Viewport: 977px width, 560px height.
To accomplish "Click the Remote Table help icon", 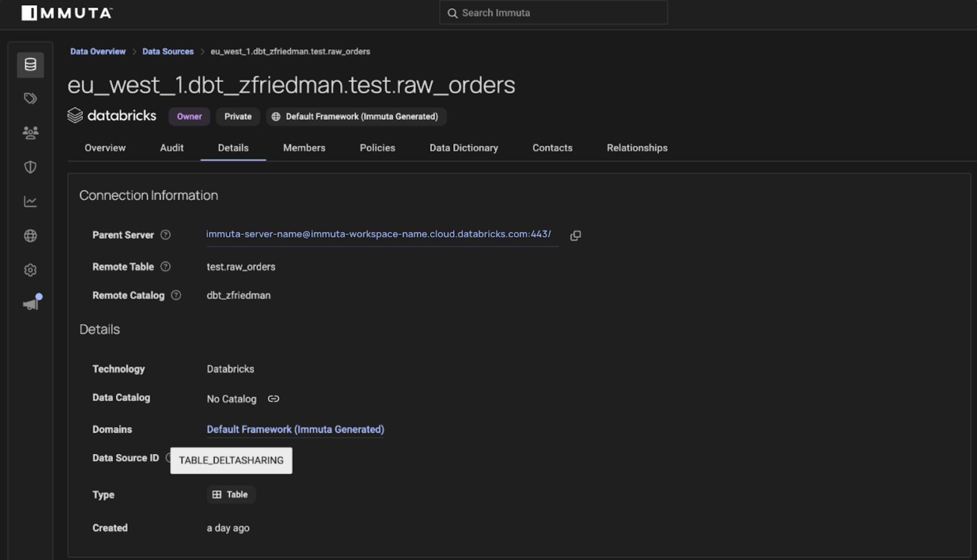I will 166,267.
